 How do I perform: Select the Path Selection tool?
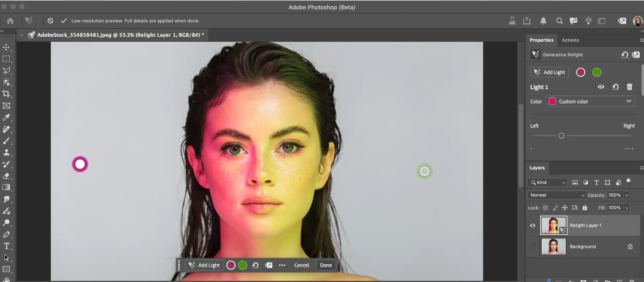pos(6,257)
